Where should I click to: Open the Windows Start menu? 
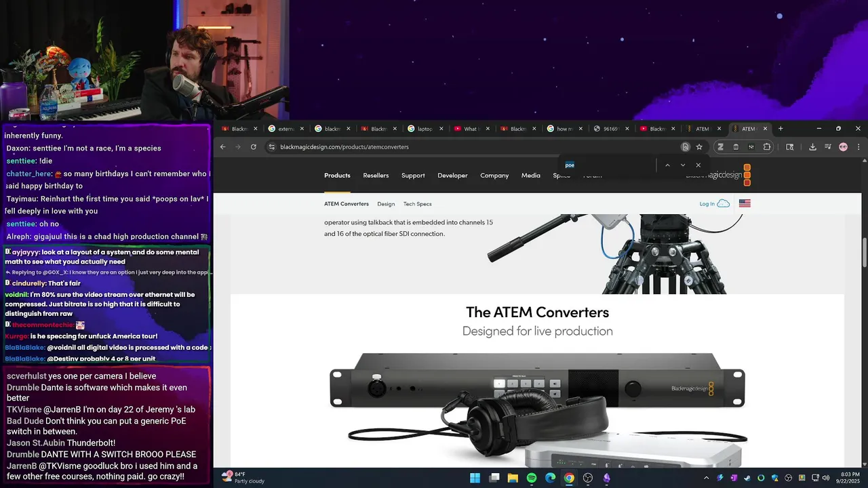(x=475, y=478)
